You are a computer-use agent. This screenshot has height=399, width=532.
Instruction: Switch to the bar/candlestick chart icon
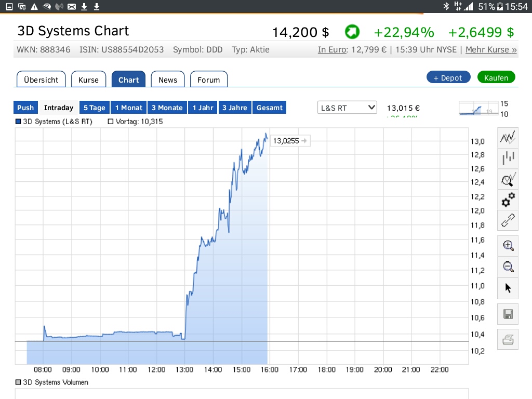pos(508,158)
